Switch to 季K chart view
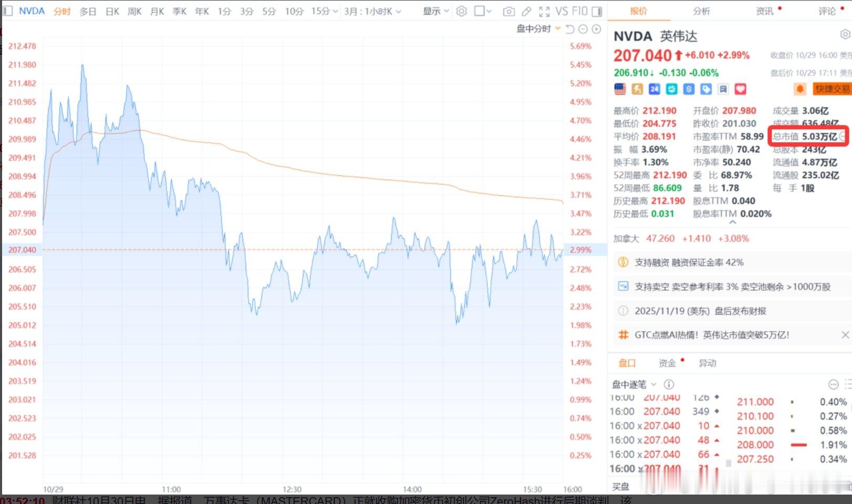Viewport: 852px width, 504px height. (x=180, y=11)
